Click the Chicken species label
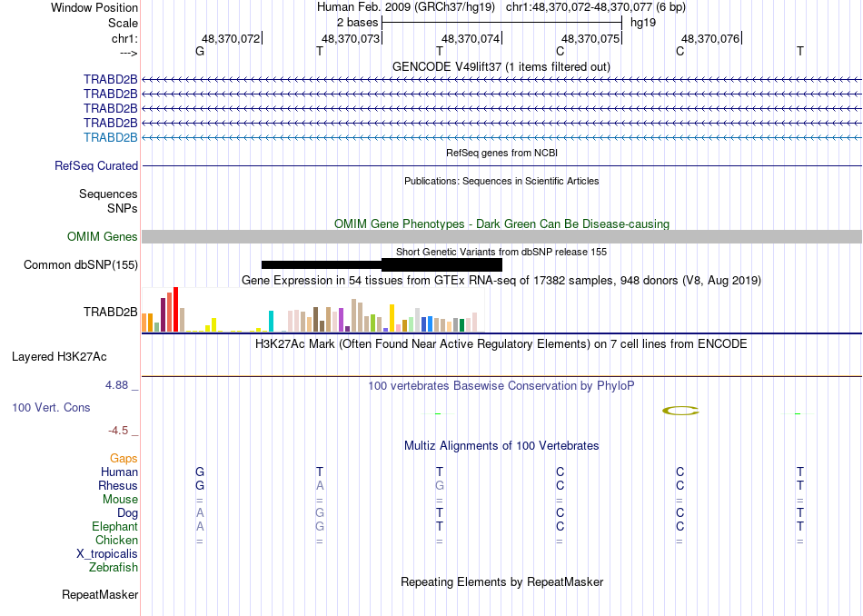Image resolution: width=863 pixels, height=616 pixels. tap(116, 540)
